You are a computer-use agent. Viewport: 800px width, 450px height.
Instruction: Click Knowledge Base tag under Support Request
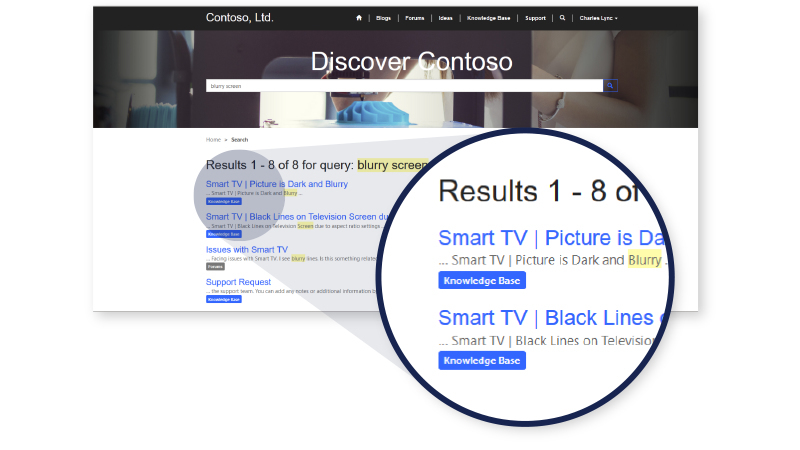coord(223,299)
